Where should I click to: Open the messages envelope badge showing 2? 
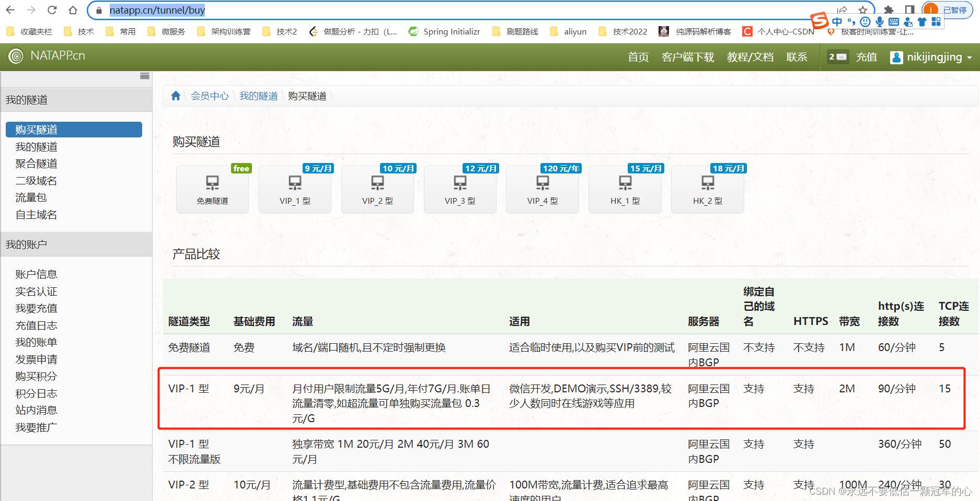[837, 57]
